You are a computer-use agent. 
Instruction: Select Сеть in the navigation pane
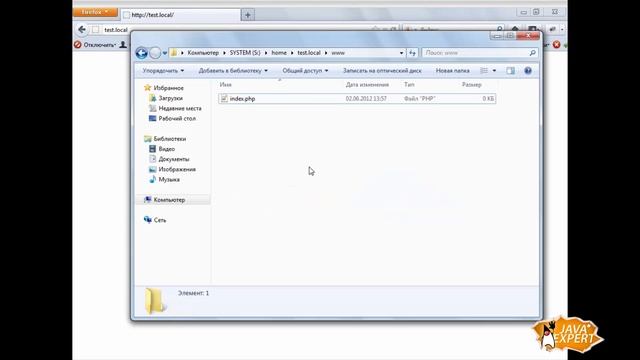pos(160,220)
